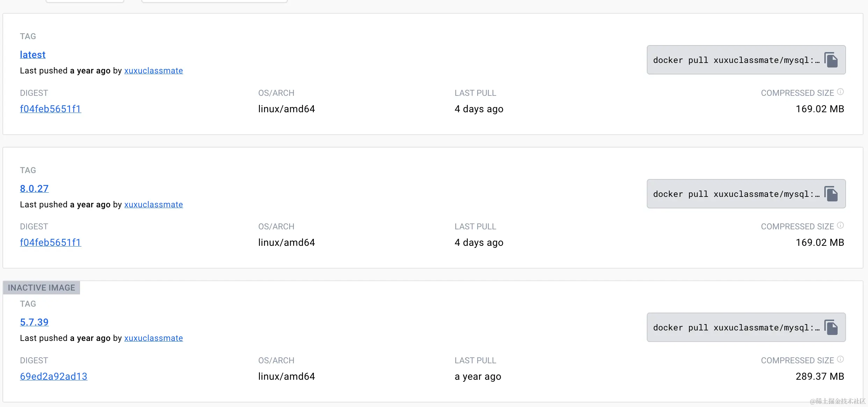
Task: Open the 5.7.39 tag details page
Action: (x=34, y=322)
